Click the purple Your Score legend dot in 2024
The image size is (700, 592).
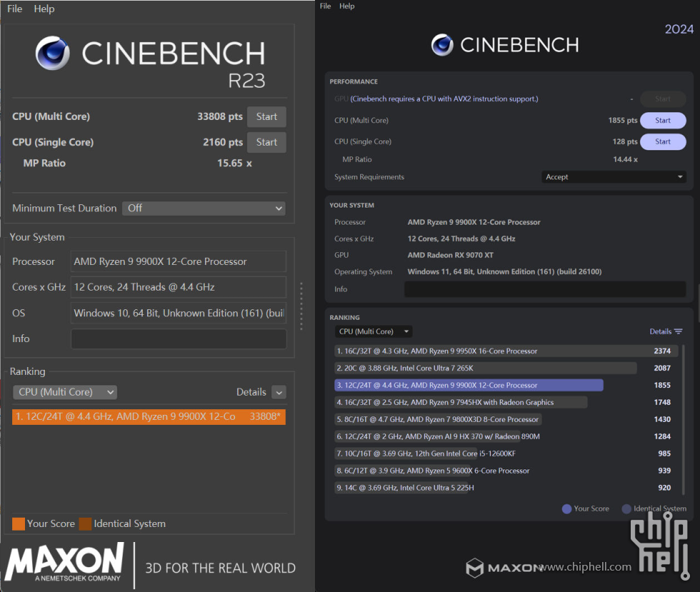tap(566, 509)
